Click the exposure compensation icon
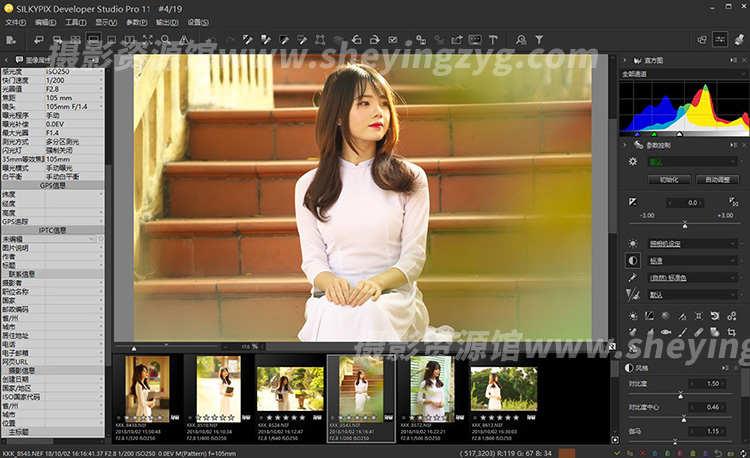 pyautogui.click(x=632, y=202)
